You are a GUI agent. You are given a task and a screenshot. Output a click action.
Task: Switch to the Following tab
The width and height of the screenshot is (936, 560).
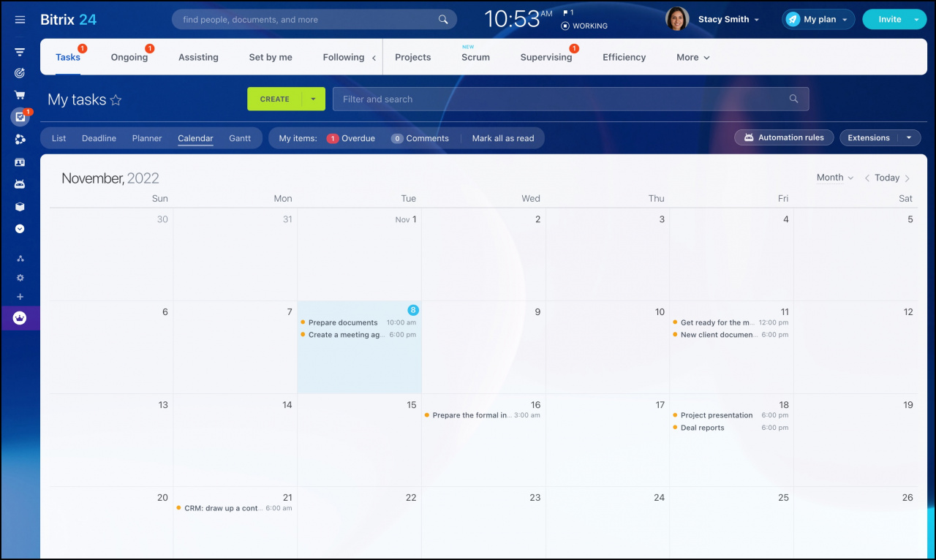tap(344, 57)
